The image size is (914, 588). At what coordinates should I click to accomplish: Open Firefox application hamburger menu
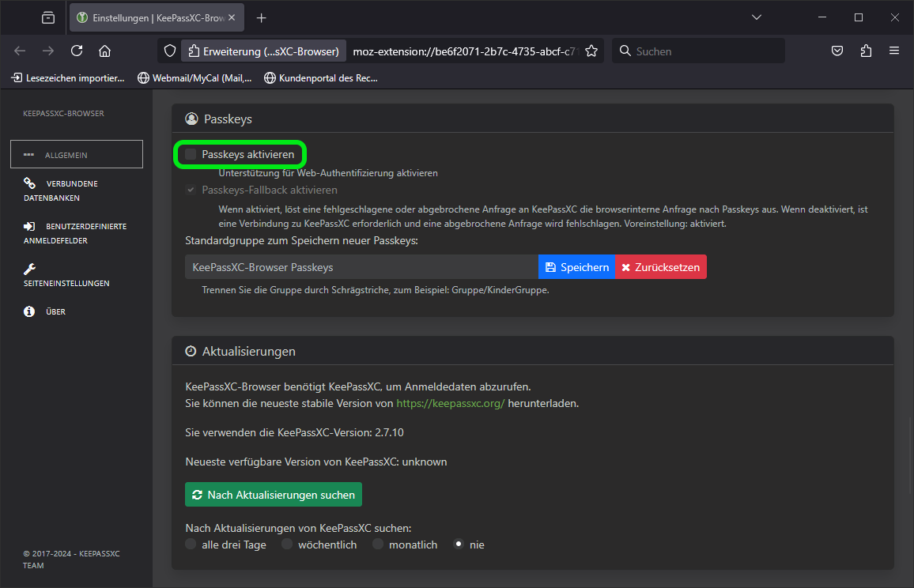[894, 51]
